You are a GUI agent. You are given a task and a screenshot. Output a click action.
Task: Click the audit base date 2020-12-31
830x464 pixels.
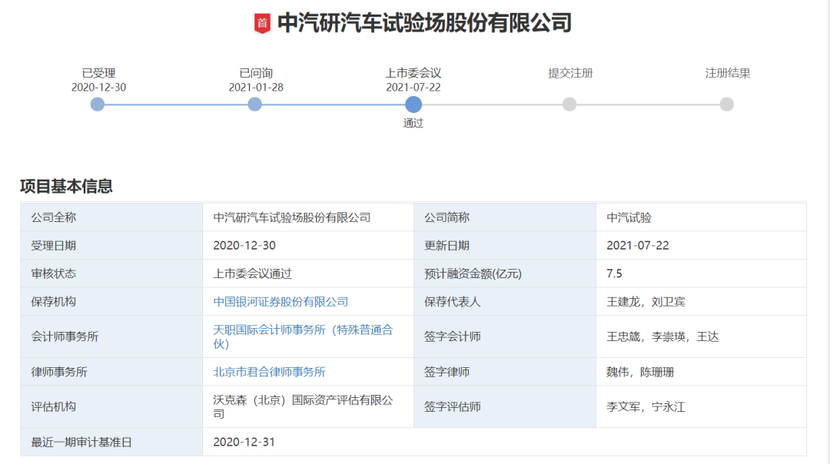tap(244, 442)
